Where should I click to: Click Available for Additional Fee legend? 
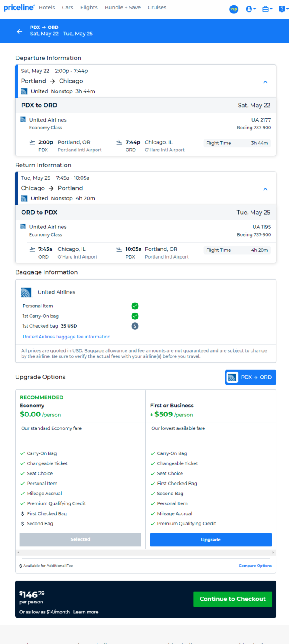pyautogui.click(x=46, y=566)
